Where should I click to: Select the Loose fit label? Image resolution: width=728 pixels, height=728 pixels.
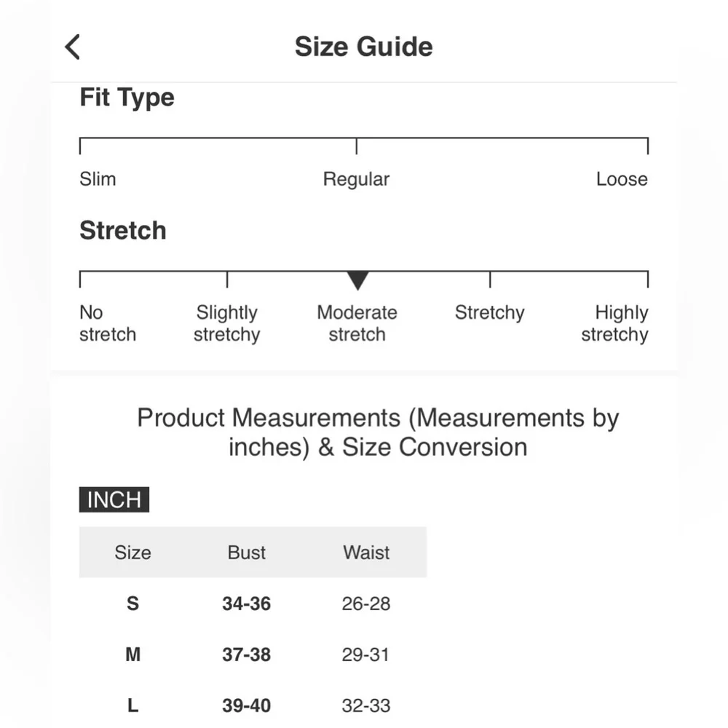tap(621, 179)
